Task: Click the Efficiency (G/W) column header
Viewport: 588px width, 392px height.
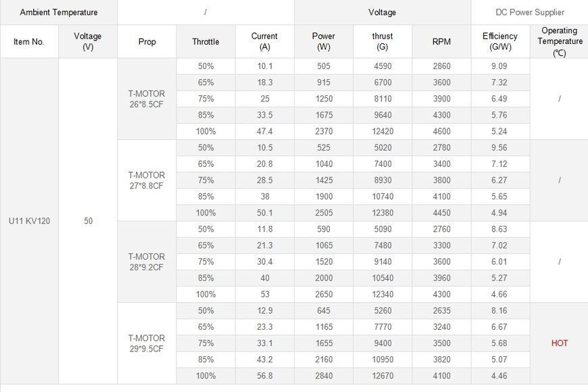Action: coord(500,41)
